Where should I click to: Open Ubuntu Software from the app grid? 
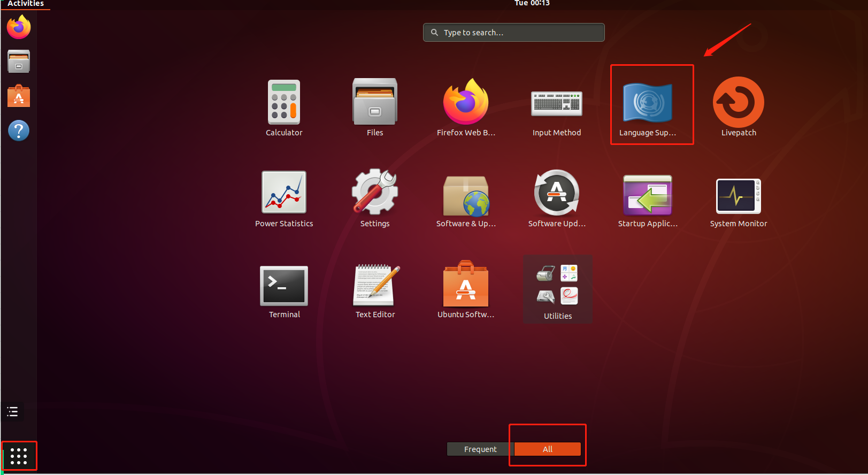point(466,290)
